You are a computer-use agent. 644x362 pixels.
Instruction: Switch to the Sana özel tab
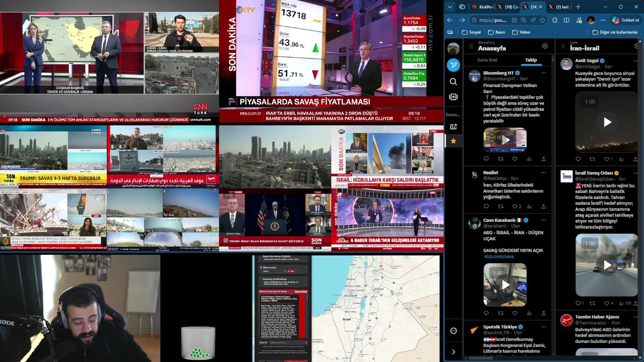pyautogui.click(x=487, y=60)
